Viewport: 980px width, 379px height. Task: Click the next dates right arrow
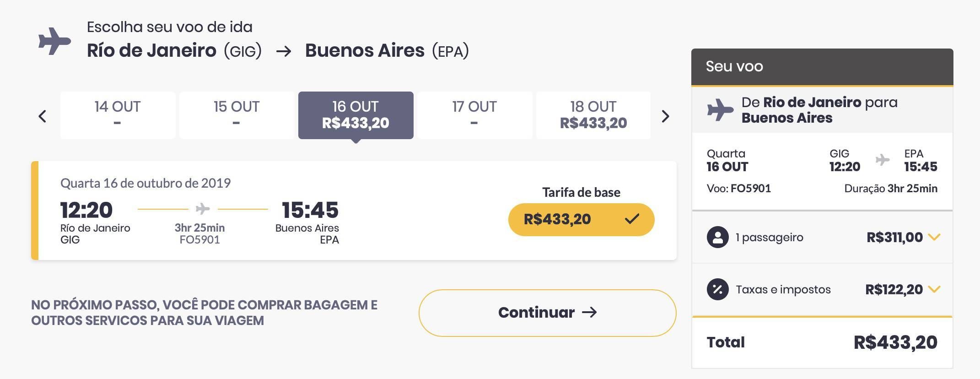click(666, 116)
